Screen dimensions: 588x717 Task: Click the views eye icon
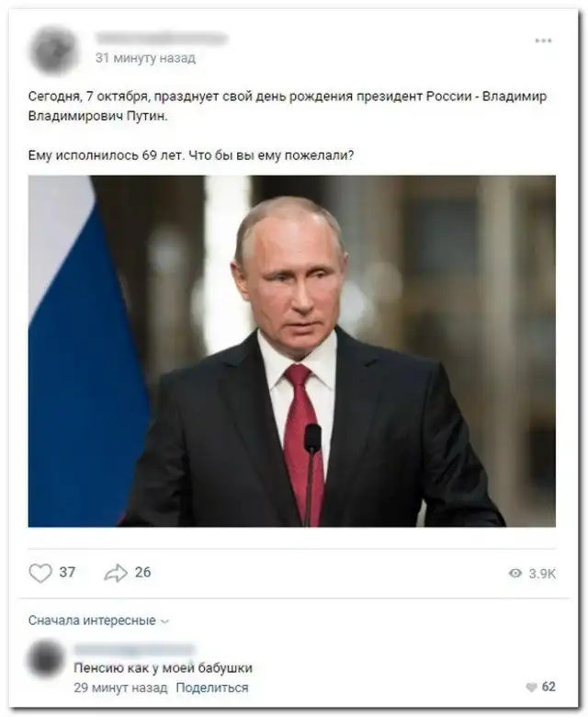pyautogui.click(x=515, y=574)
